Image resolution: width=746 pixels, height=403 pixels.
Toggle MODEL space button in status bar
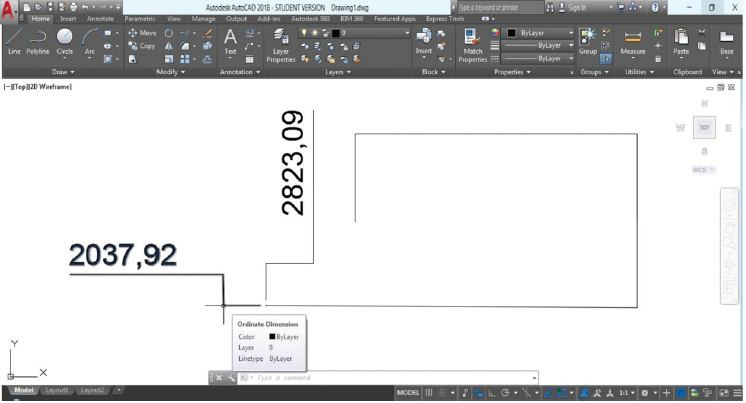click(408, 393)
